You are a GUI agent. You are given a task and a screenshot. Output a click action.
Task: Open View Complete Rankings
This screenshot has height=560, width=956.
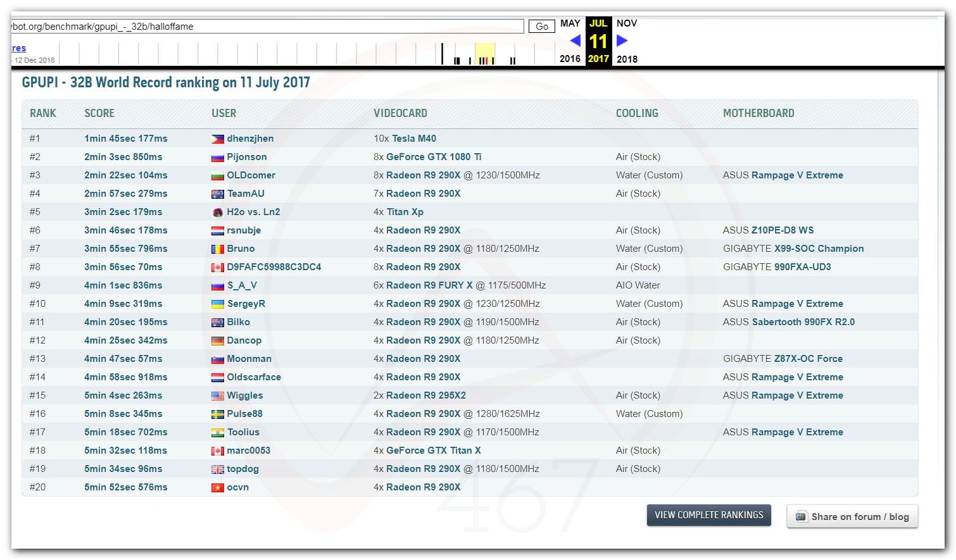tap(709, 515)
